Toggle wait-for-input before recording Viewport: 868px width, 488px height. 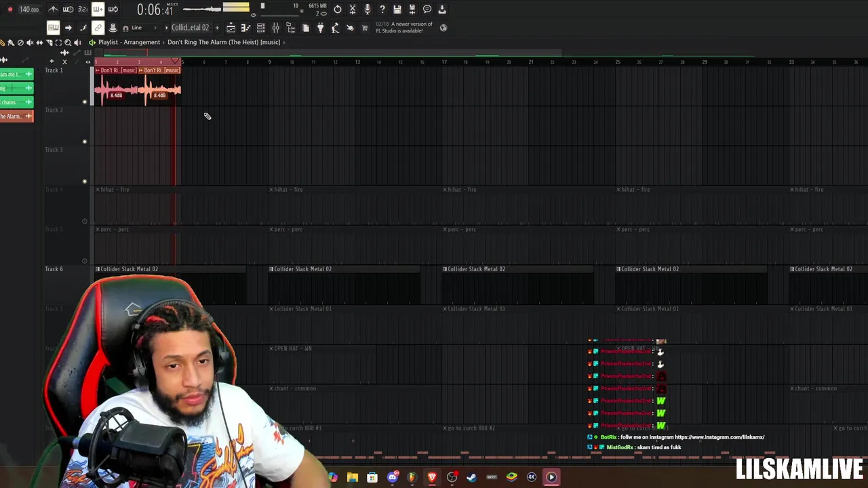[x=68, y=9]
